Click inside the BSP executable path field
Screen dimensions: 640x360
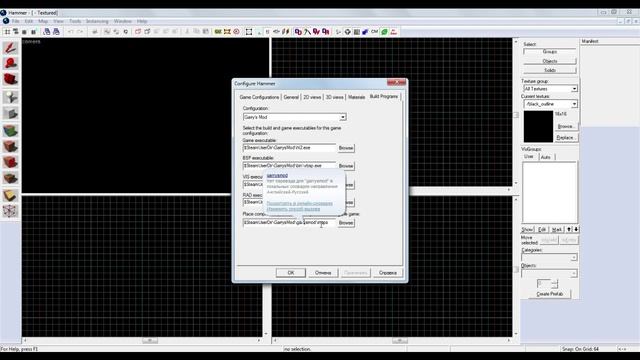click(289, 166)
